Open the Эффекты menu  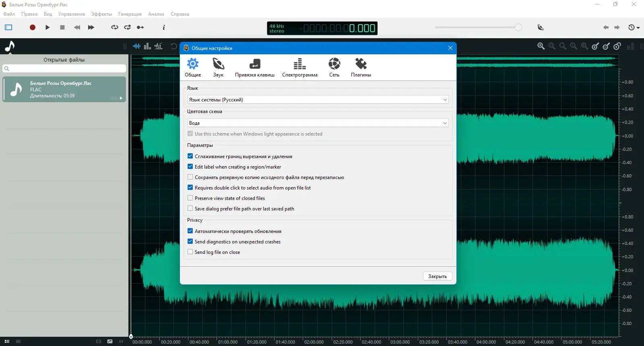pyautogui.click(x=101, y=14)
